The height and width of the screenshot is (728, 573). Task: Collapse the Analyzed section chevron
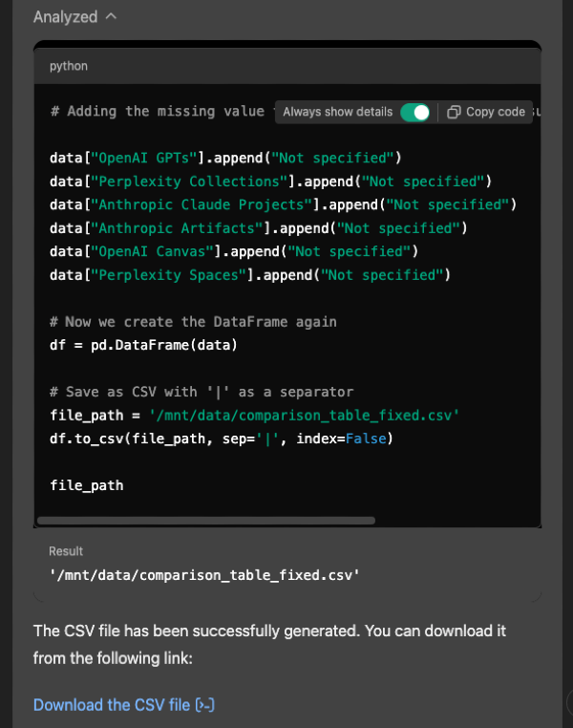tap(112, 17)
